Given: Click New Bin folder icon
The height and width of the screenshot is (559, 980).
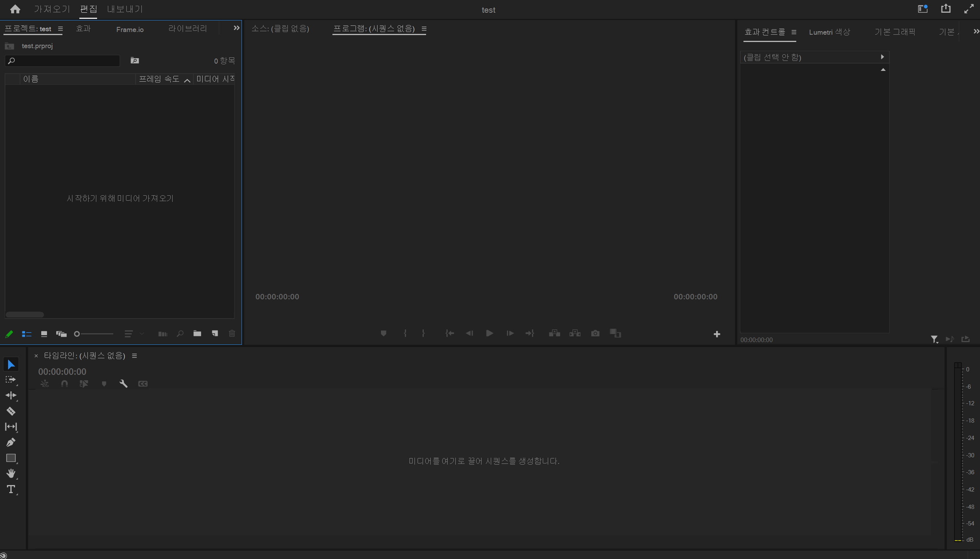Looking at the screenshot, I should click(x=197, y=334).
